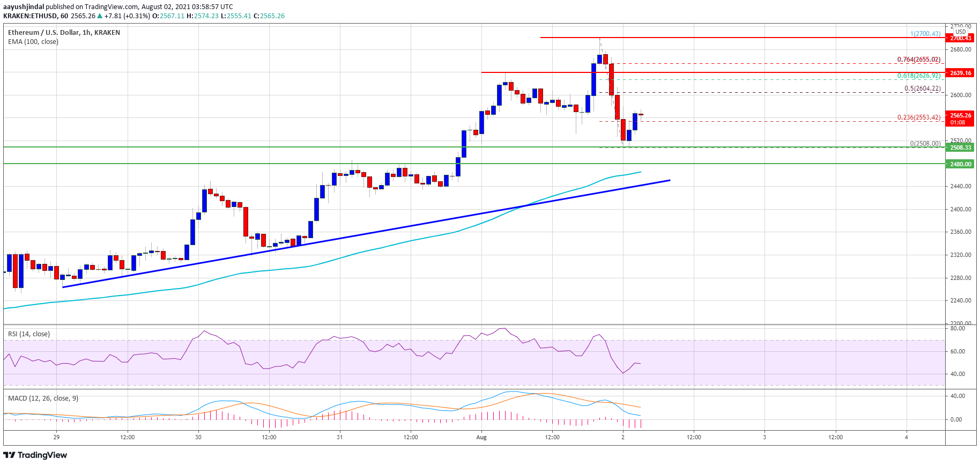Click the green 2508.33 support price tag

pos(961,147)
